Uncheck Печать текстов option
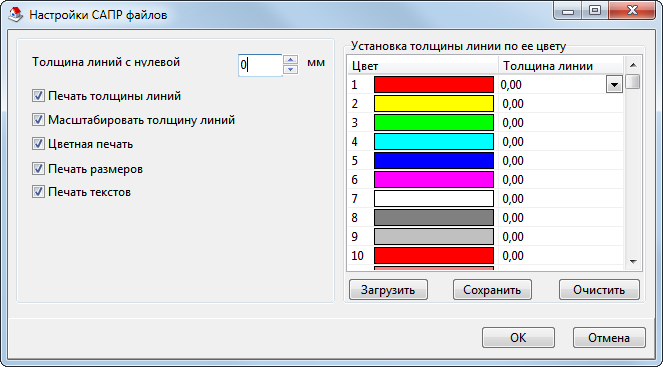 (38, 192)
